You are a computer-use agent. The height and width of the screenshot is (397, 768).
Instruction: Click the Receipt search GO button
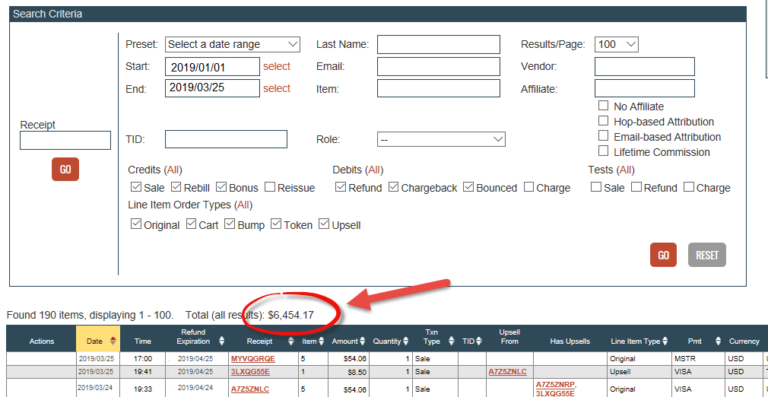(65, 169)
